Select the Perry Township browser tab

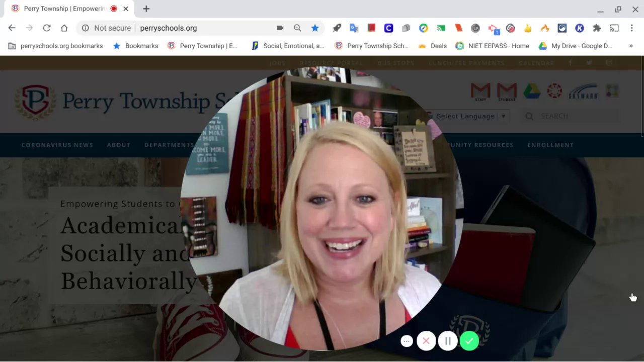(x=69, y=9)
